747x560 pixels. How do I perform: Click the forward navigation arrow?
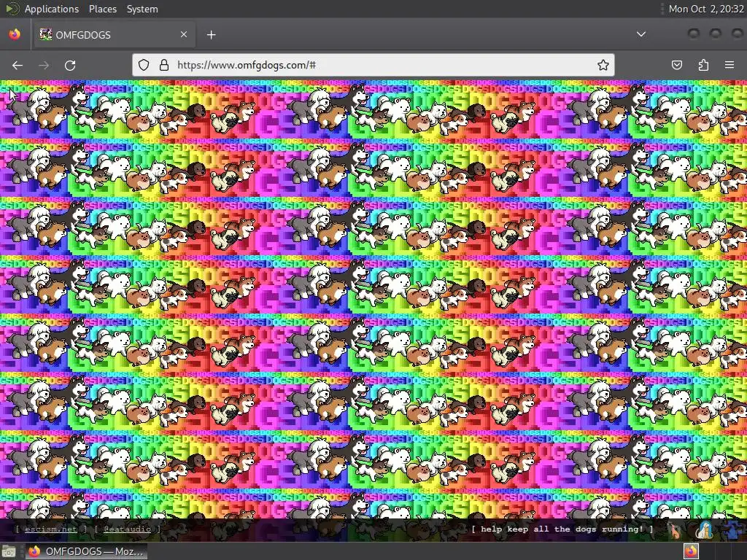(44, 65)
